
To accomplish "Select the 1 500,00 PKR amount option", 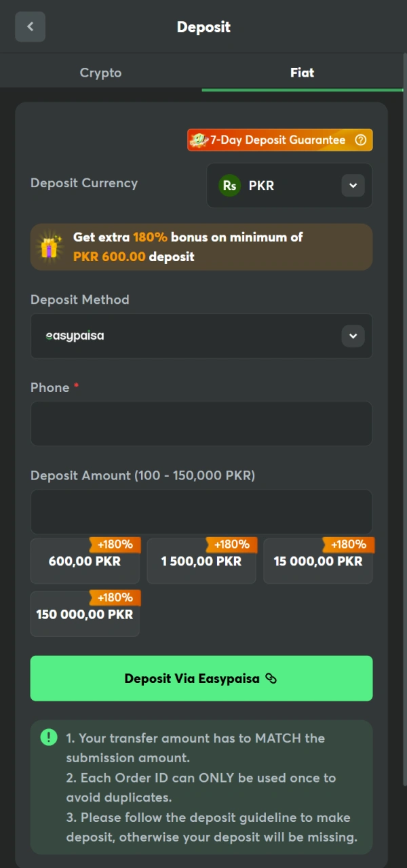I will [201, 561].
